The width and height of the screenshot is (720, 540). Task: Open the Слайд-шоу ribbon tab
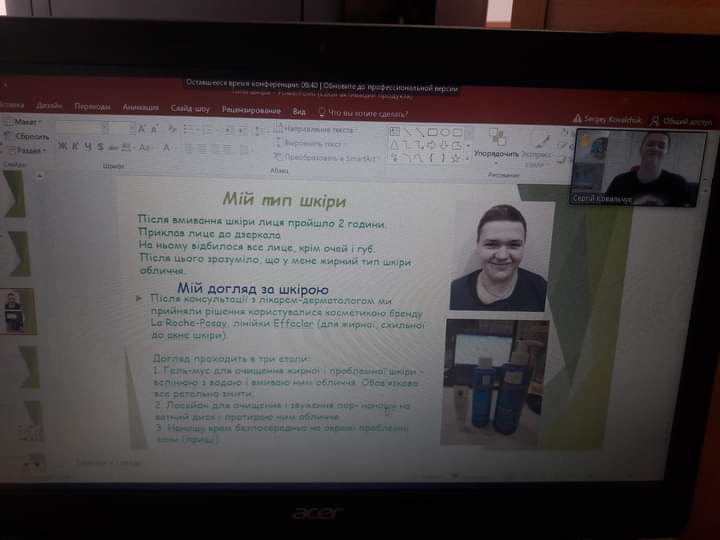click(190, 108)
